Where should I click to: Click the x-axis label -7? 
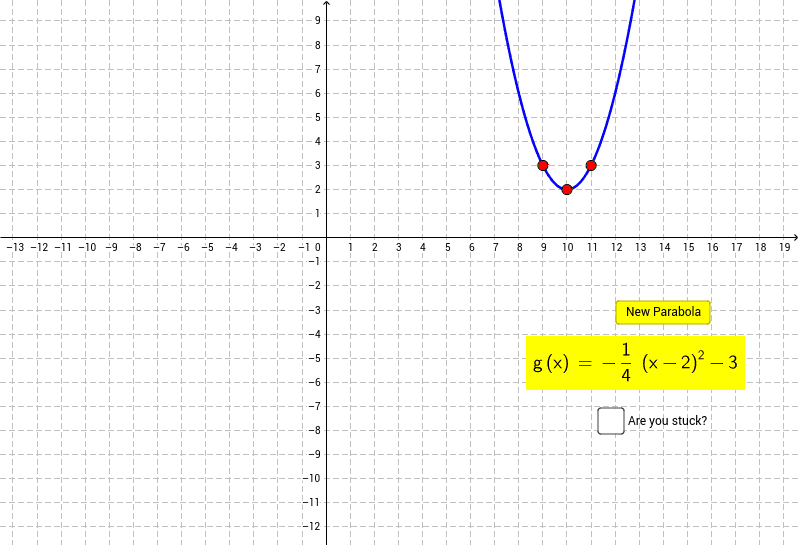[x=159, y=247]
